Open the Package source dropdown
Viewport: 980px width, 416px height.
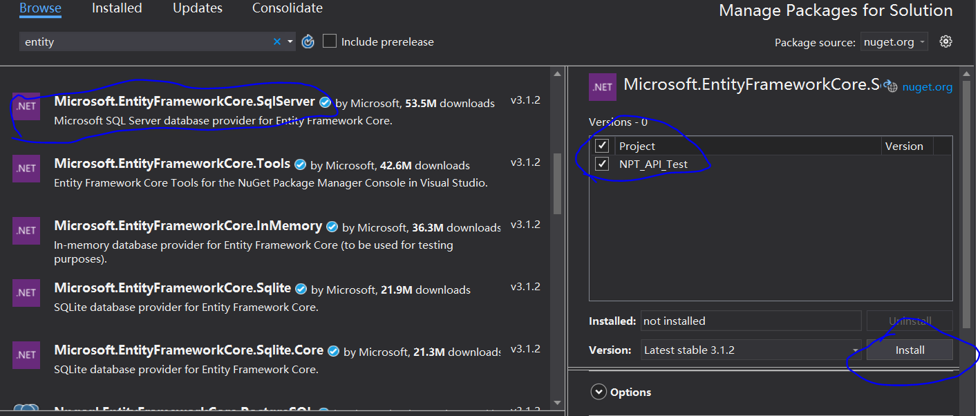(x=894, y=42)
